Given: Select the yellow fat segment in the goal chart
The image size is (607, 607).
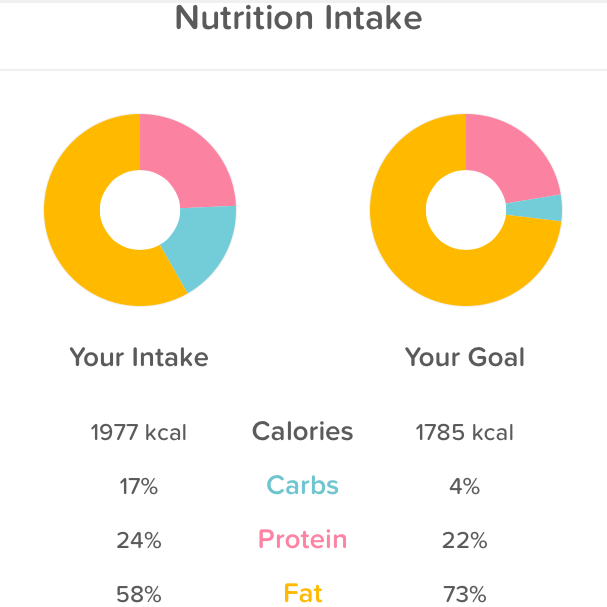Looking at the screenshot, I should click(x=420, y=260).
